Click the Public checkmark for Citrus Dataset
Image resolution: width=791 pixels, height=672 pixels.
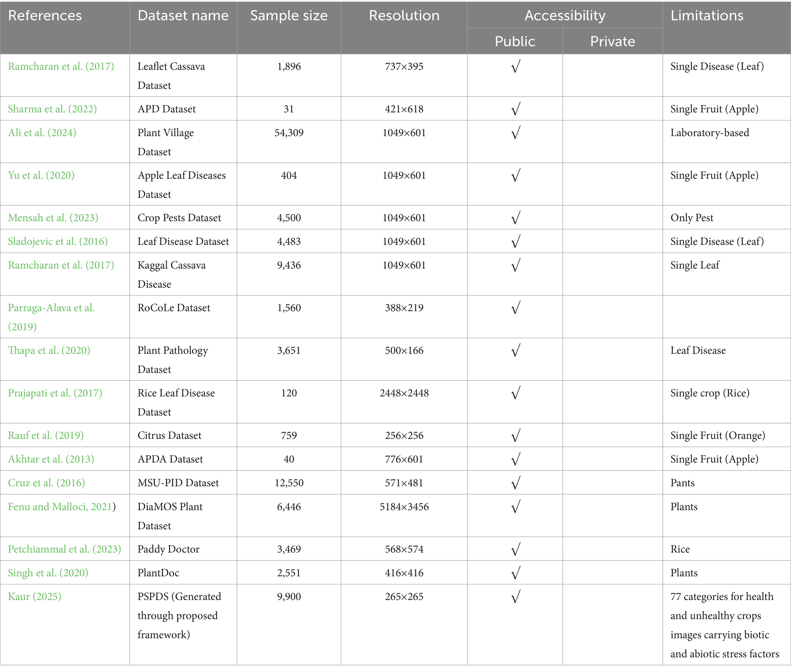click(515, 435)
